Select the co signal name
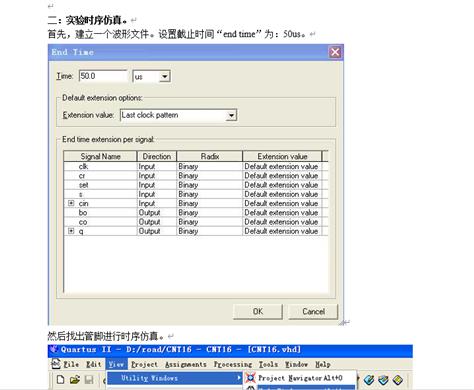 coord(83,222)
